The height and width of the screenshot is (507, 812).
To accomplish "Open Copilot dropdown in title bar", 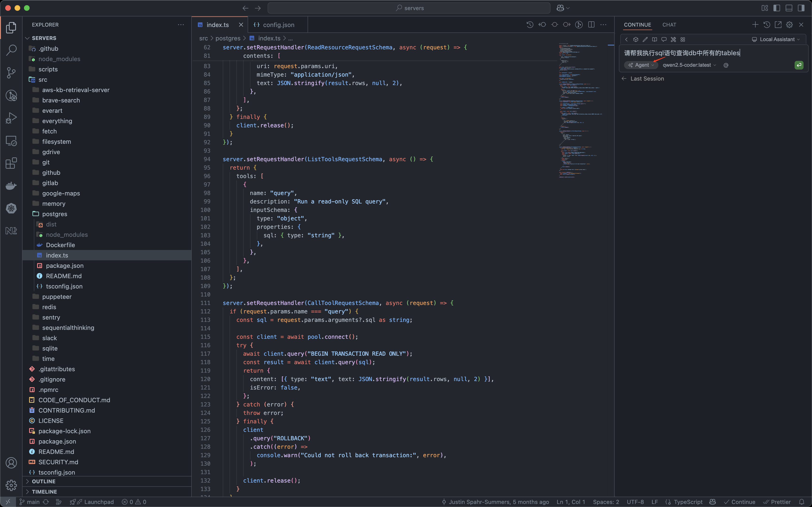I will point(562,8).
